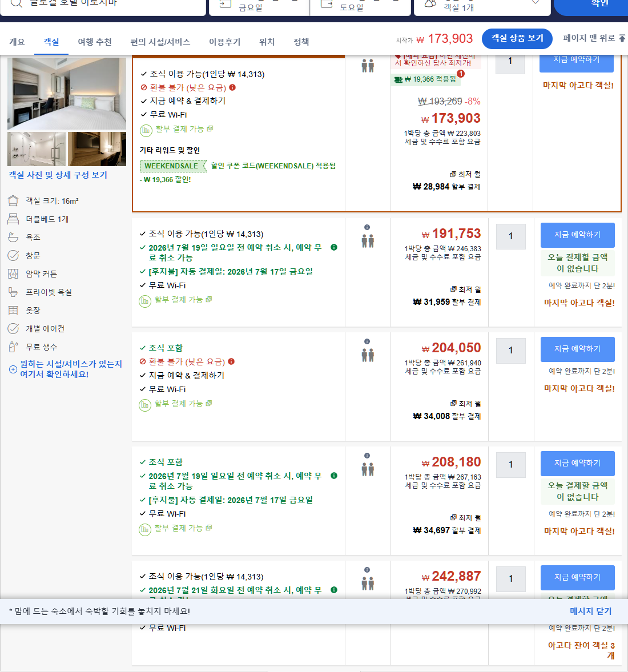Click the red info icon next to first 환불 불가
628x672 pixels.
(232, 87)
